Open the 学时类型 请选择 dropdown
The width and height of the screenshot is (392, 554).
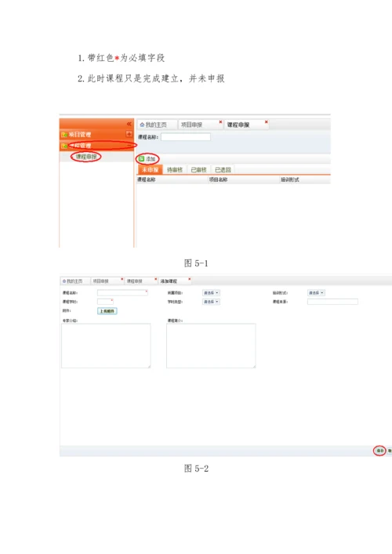[211, 302]
